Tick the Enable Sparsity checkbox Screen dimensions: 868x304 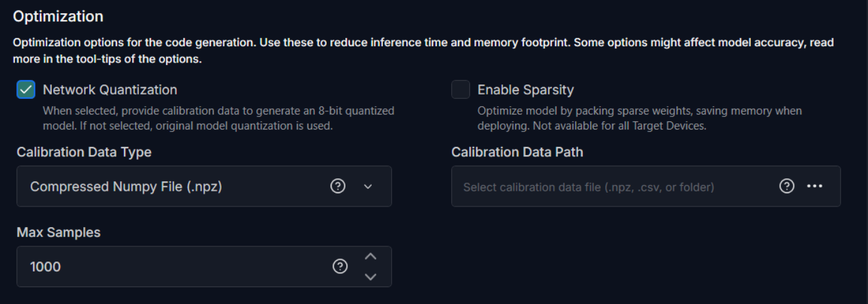pyautogui.click(x=461, y=89)
